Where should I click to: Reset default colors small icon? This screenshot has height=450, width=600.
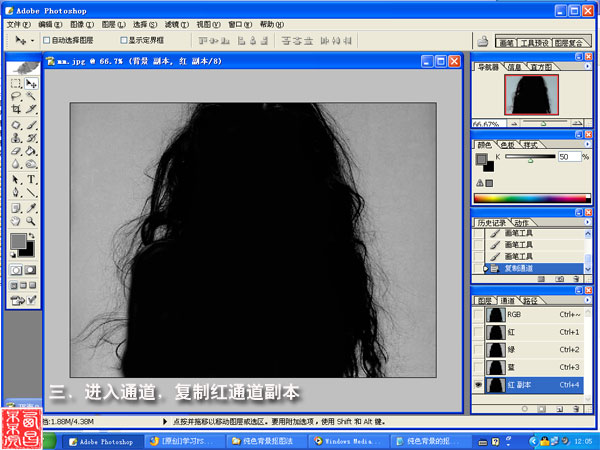click(13, 254)
